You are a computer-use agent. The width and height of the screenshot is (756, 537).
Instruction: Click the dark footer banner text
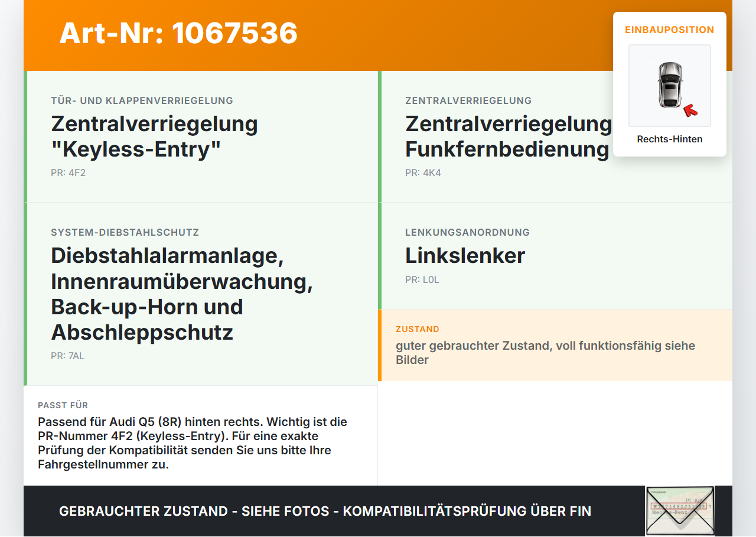[325, 511]
